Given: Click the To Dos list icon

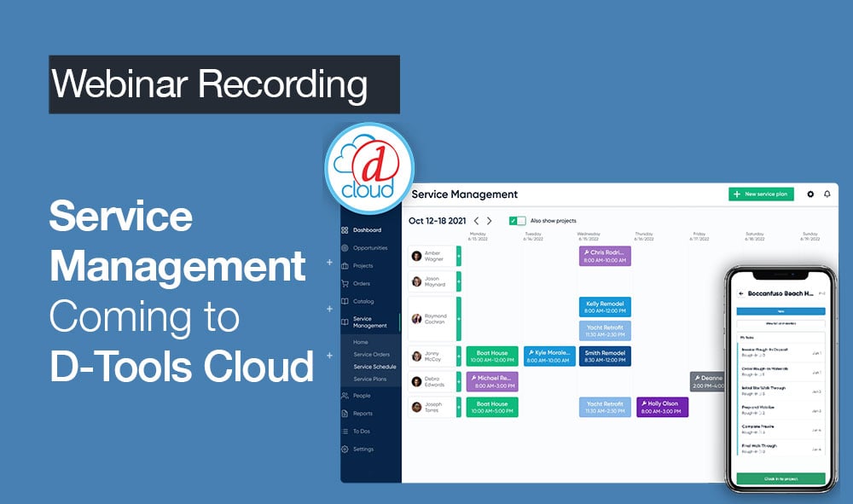Looking at the screenshot, I should (x=345, y=432).
